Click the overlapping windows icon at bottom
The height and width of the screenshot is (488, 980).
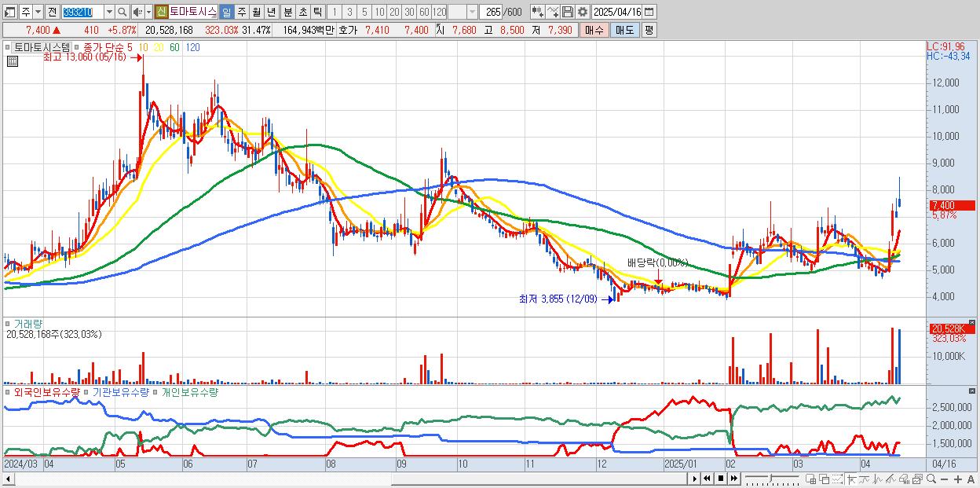point(825,479)
